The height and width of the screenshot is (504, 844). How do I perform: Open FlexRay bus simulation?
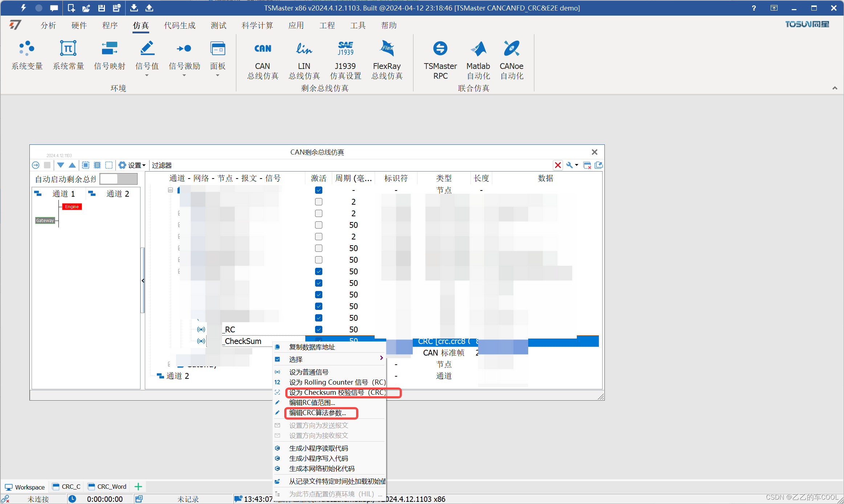click(x=387, y=60)
